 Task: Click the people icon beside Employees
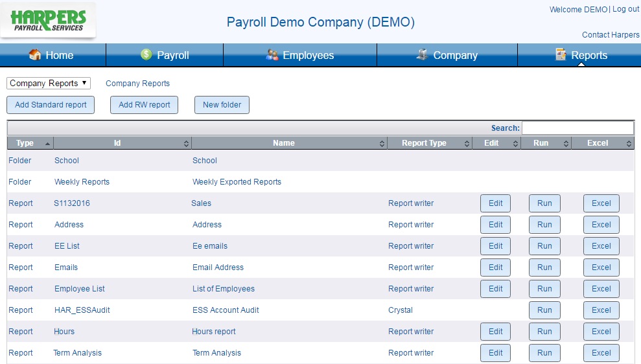point(272,55)
